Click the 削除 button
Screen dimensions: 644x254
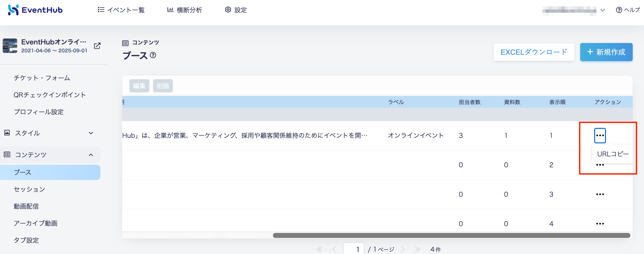(x=163, y=86)
